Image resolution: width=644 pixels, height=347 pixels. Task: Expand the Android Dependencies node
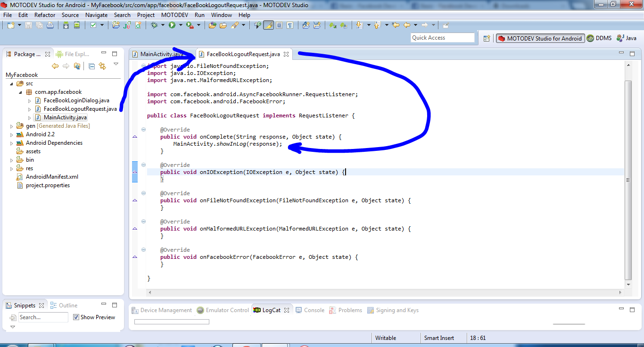[11, 143]
